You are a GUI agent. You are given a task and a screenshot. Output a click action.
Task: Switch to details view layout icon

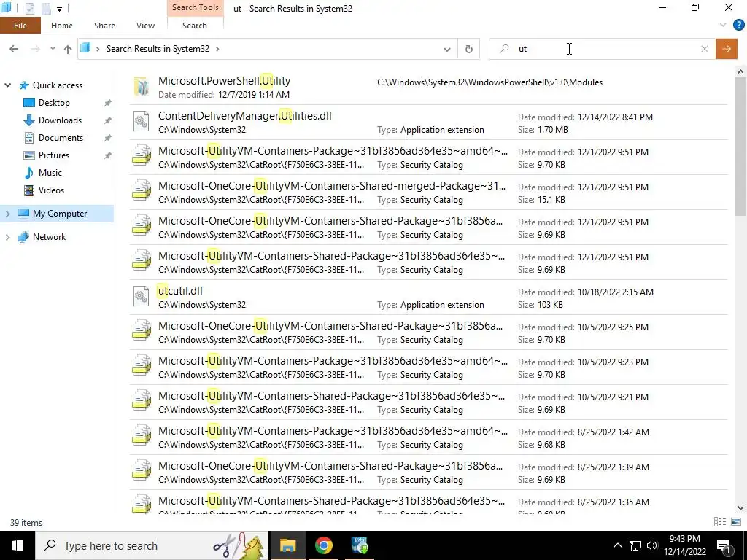click(720, 522)
